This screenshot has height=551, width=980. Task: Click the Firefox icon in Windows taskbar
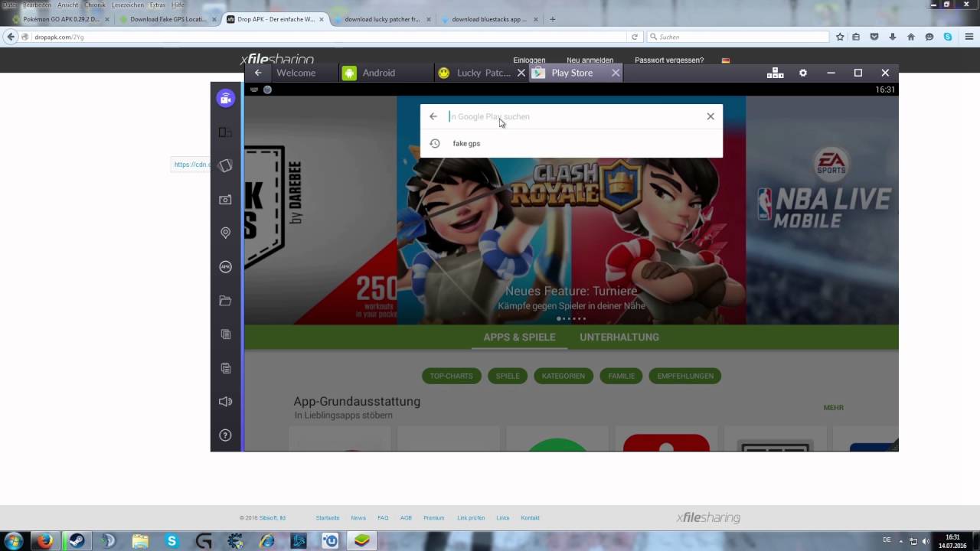click(x=44, y=541)
